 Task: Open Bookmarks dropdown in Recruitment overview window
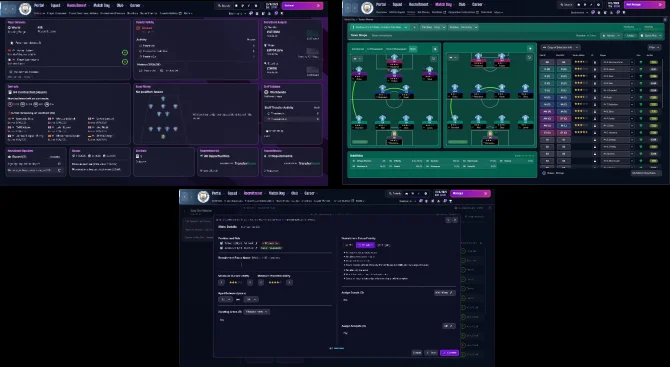[x=237, y=13]
